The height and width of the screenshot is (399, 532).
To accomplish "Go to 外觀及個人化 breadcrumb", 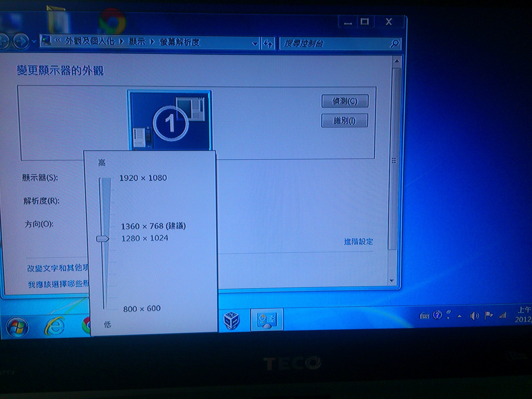I will point(89,41).
